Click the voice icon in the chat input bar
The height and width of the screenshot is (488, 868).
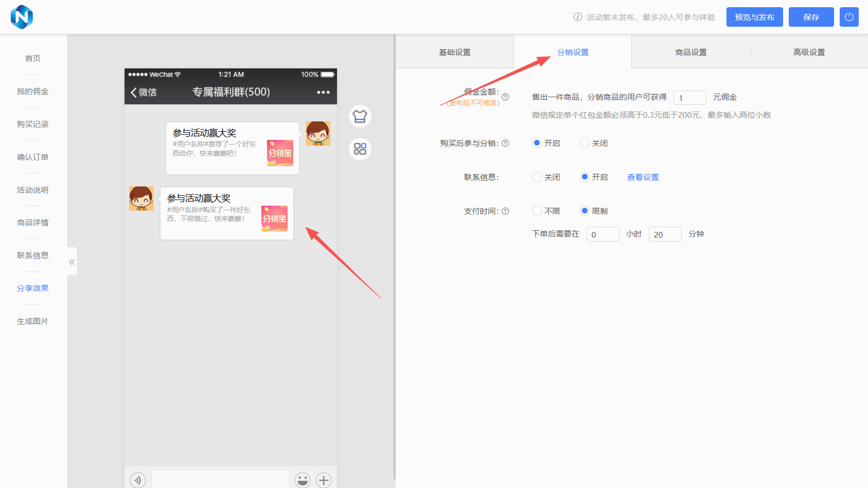point(138,480)
